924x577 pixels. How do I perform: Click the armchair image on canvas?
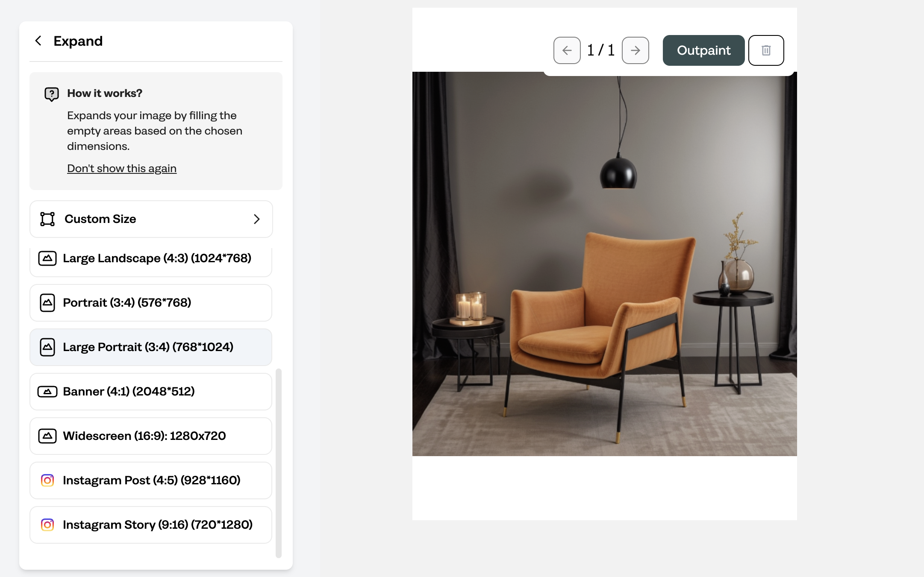(x=604, y=264)
